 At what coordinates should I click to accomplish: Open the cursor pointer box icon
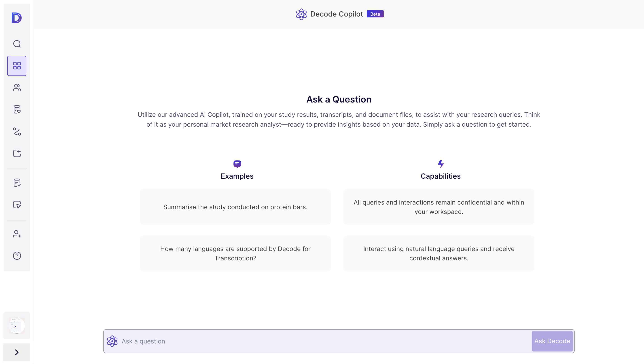17,205
